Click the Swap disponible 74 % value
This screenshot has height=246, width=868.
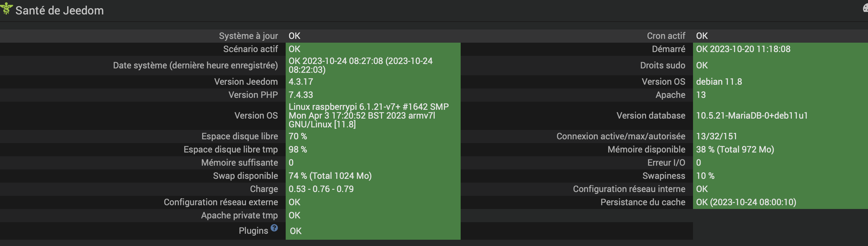pos(330,176)
